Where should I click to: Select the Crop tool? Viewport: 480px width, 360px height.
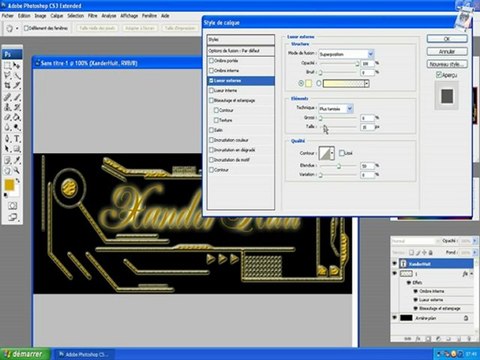(7, 86)
